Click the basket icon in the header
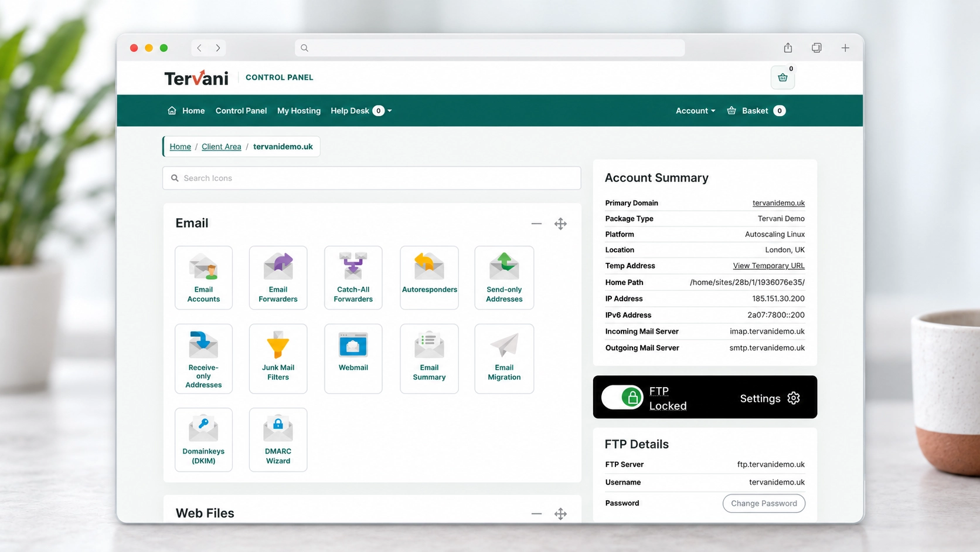The image size is (980, 552). pos(782,77)
